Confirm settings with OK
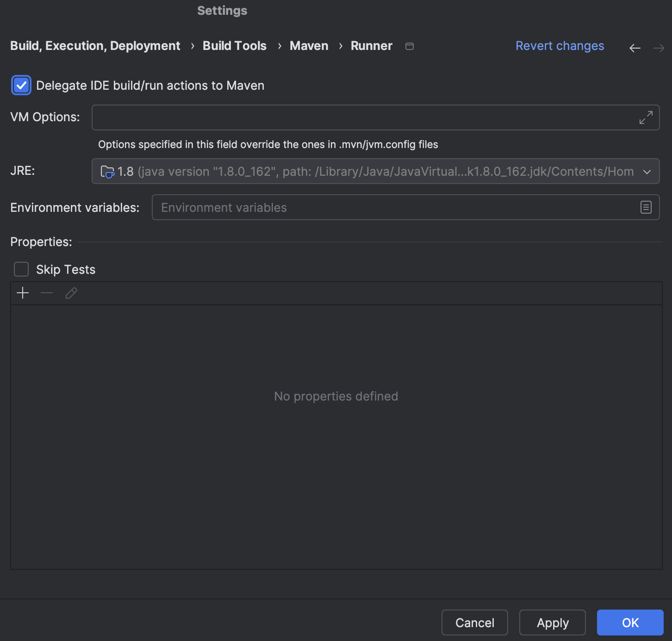This screenshot has height=641, width=672. click(629, 623)
